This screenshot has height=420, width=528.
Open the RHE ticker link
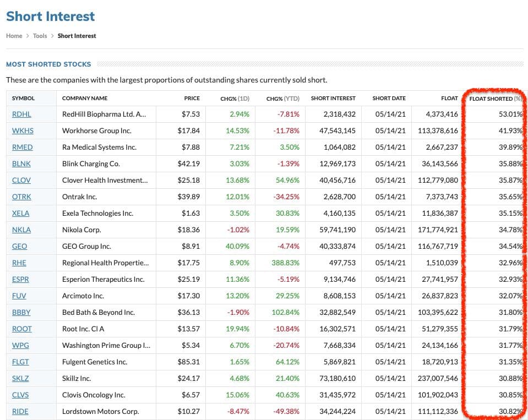[x=19, y=263]
